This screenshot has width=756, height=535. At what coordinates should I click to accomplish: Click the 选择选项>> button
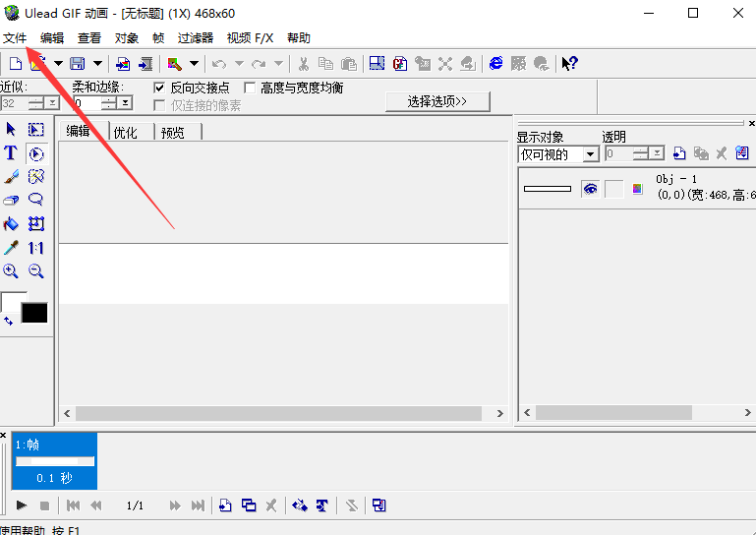pyautogui.click(x=437, y=101)
